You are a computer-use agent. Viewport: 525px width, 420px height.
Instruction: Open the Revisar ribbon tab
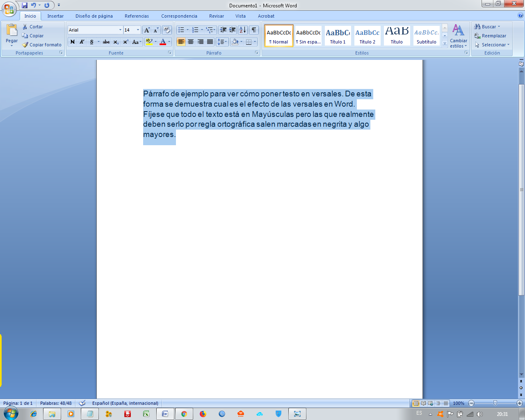(x=216, y=16)
